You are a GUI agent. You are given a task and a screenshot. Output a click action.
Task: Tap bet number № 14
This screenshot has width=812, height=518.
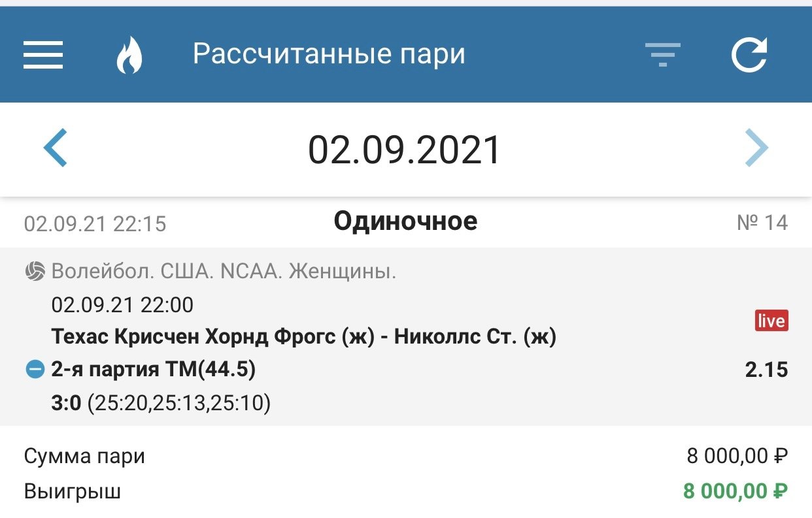click(x=762, y=223)
